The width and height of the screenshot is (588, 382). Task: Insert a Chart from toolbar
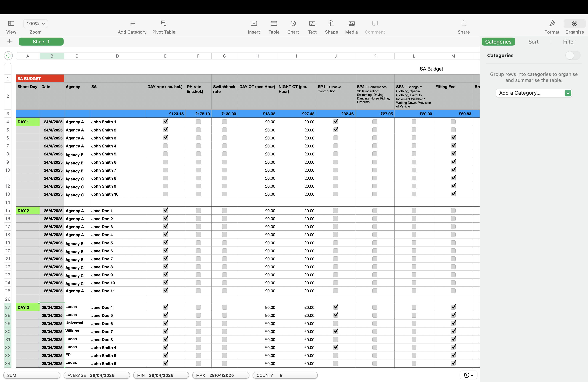tap(293, 23)
